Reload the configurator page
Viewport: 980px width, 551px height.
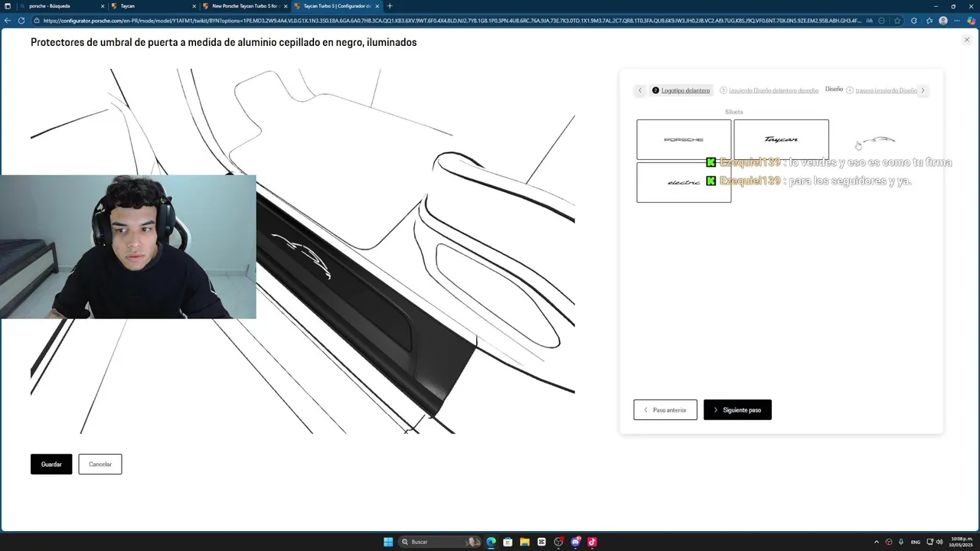pos(21,21)
